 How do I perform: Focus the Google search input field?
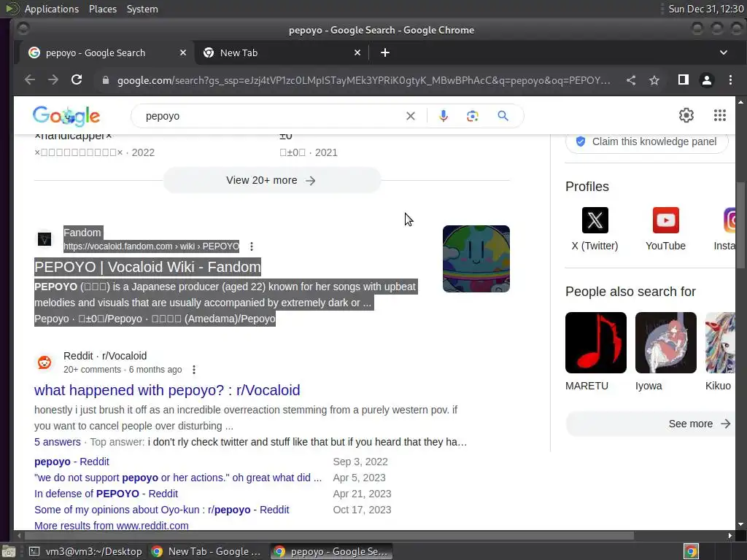point(271,116)
